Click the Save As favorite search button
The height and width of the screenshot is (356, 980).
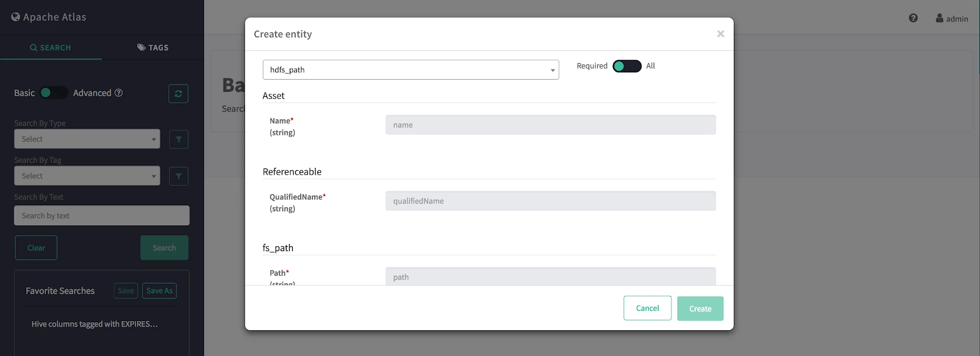pyautogui.click(x=159, y=291)
